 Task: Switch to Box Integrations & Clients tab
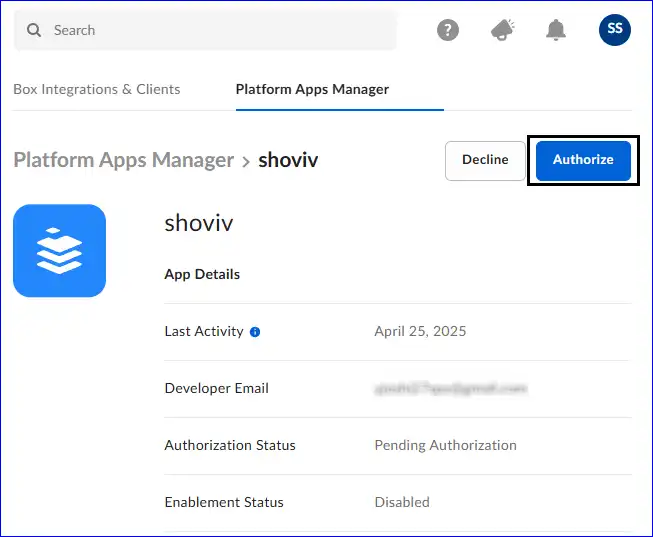click(x=97, y=89)
